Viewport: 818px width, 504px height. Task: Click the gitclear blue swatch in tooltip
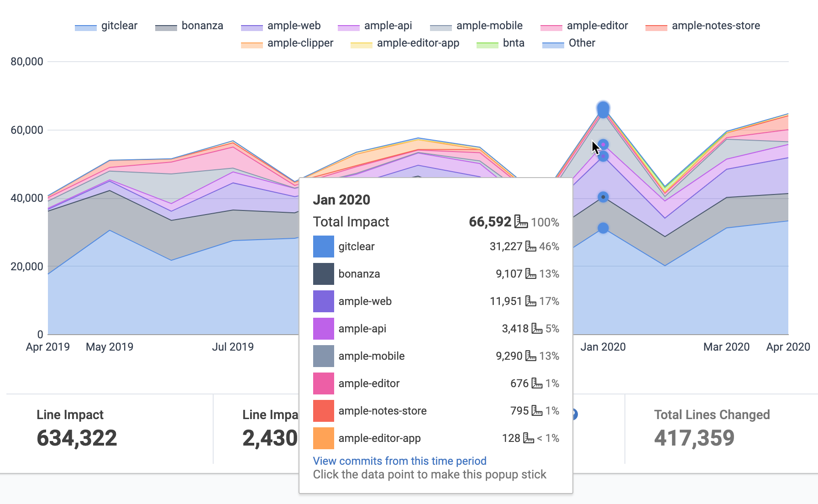(324, 247)
